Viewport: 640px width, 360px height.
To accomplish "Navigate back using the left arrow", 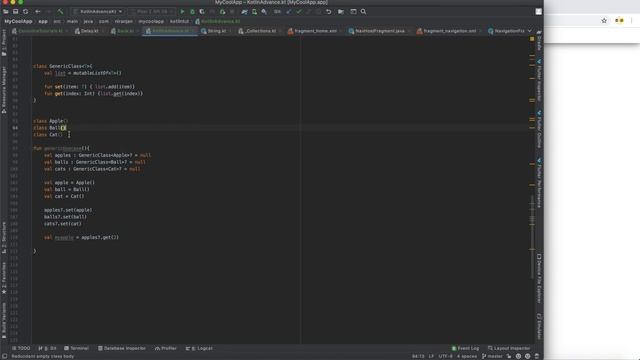I will tap(38, 12).
